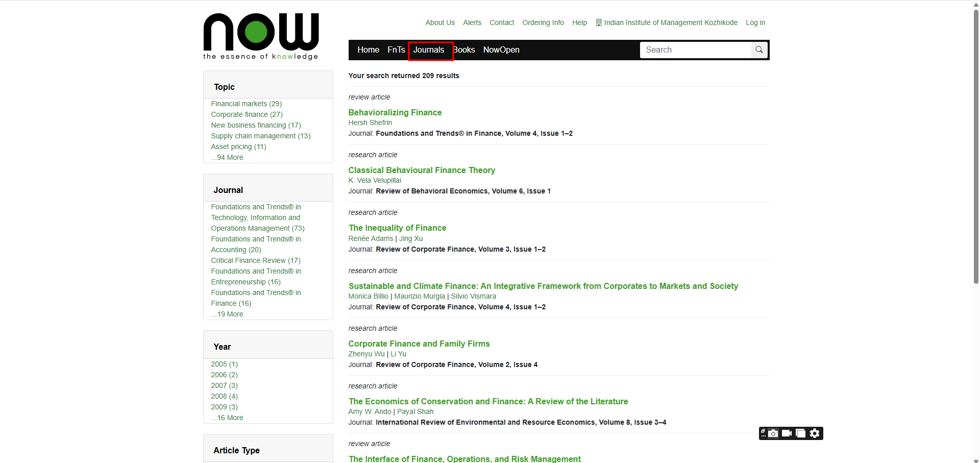Expand '...94 More' under Topic

click(227, 157)
